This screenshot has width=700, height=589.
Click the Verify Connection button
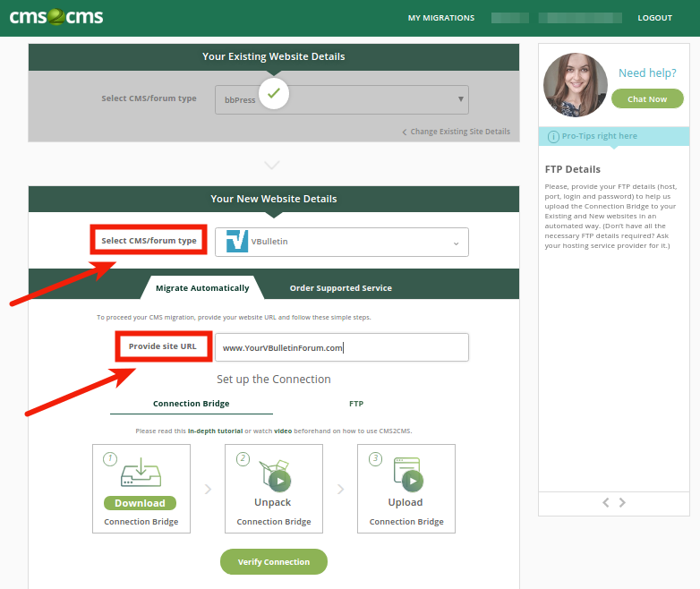pyautogui.click(x=274, y=562)
